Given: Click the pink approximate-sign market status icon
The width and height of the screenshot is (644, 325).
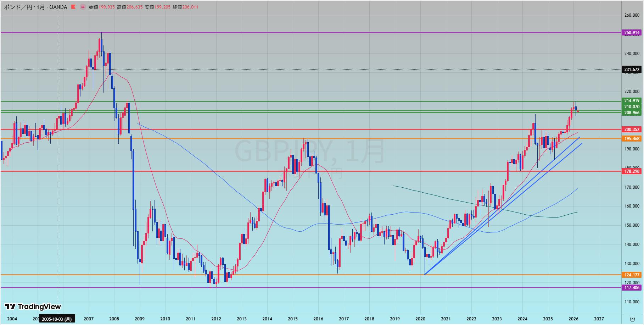Looking at the screenshot, I should click(x=83, y=7).
